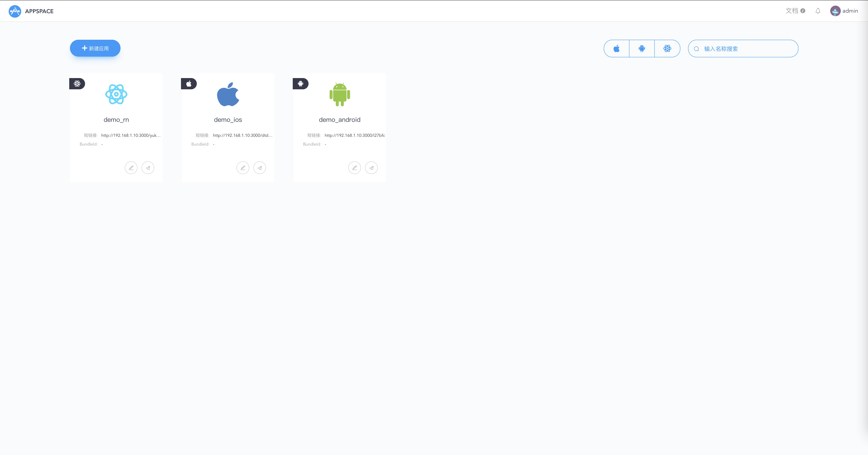Open the demo_android robot app icon

pos(340,94)
